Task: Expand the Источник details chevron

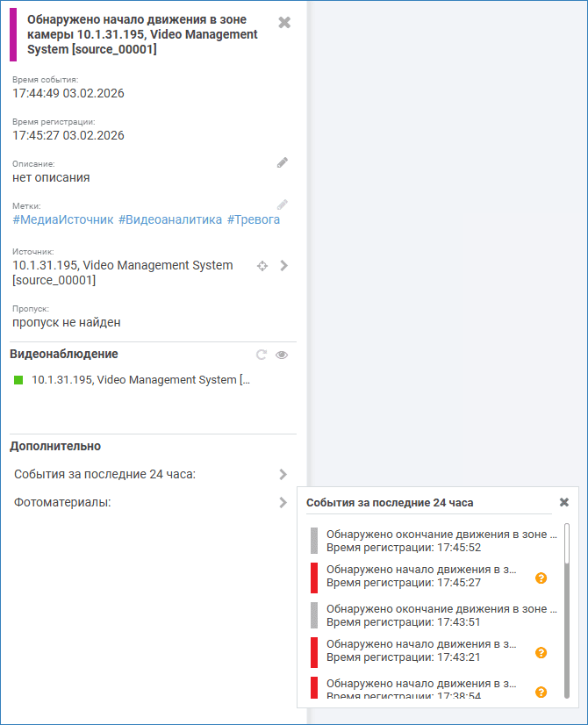Action: click(x=283, y=266)
